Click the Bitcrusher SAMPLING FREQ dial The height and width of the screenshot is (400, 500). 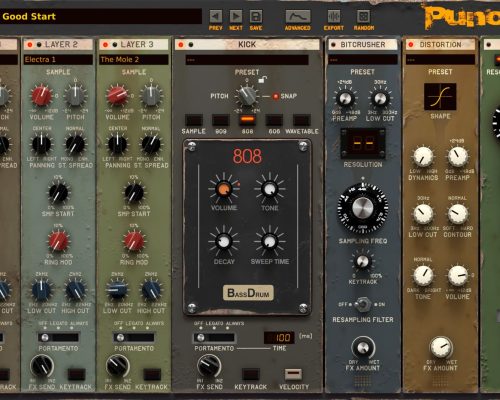click(x=363, y=208)
